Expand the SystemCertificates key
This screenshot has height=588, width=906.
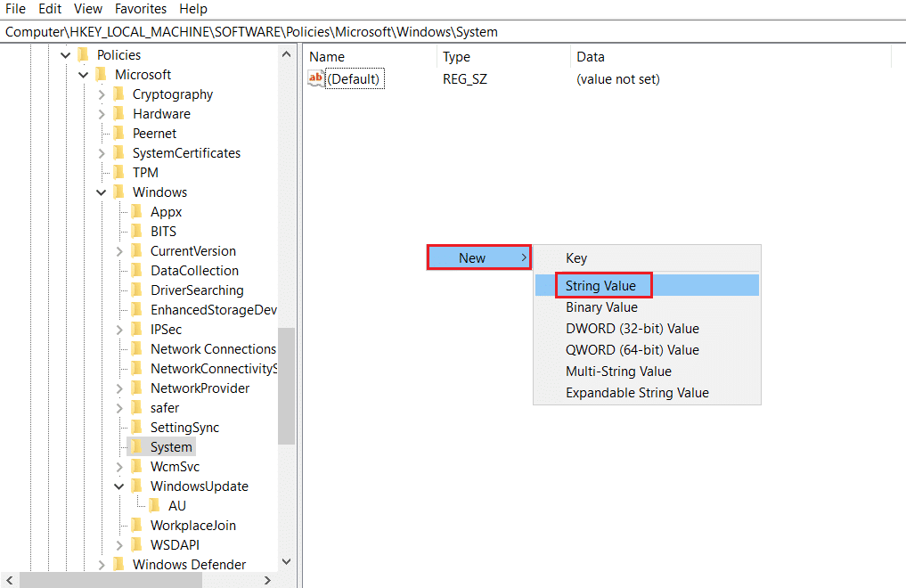click(x=102, y=153)
